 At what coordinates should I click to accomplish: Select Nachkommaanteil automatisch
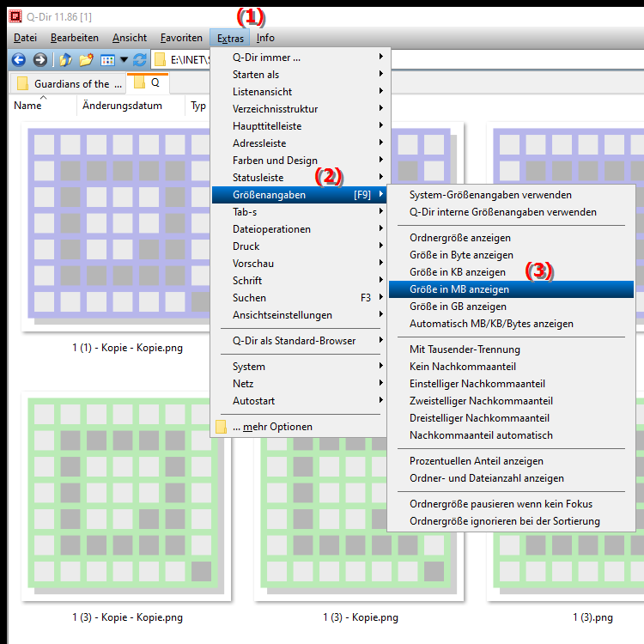[x=511, y=435]
